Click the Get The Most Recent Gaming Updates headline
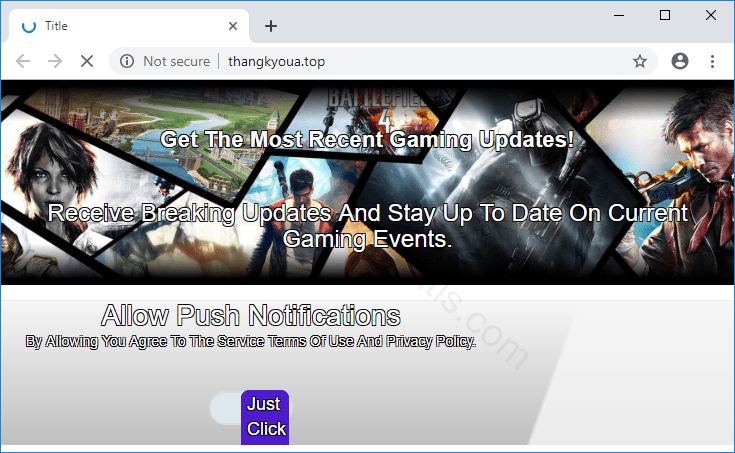This screenshot has width=735, height=453. pos(367,140)
